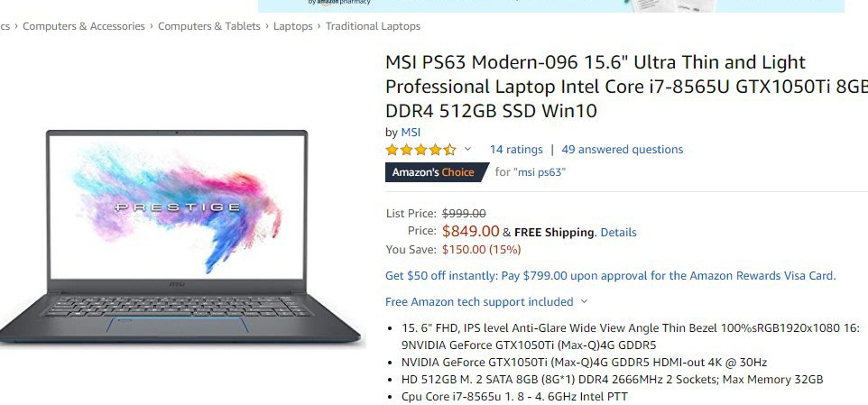Image resolution: width=868 pixels, height=405 pixels.
Task: Click the MSI laptop product image
Action: tap(180, 236)
